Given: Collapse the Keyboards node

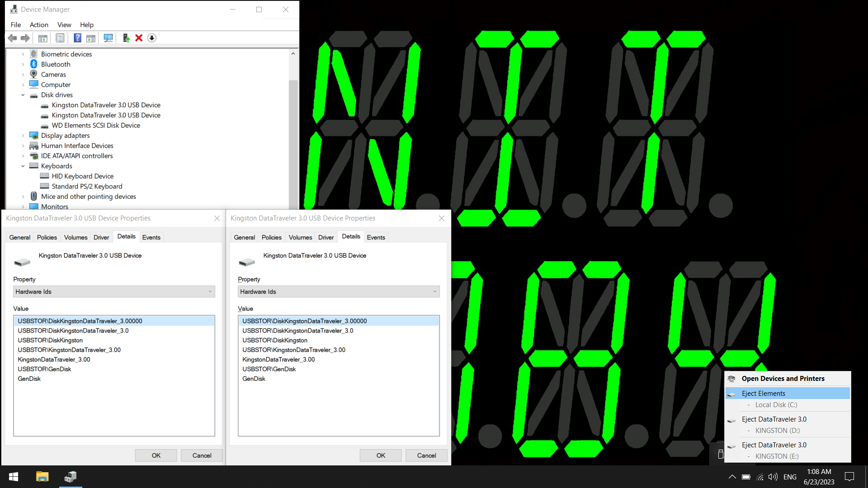Looking at the screenshot, I should 23,166.
